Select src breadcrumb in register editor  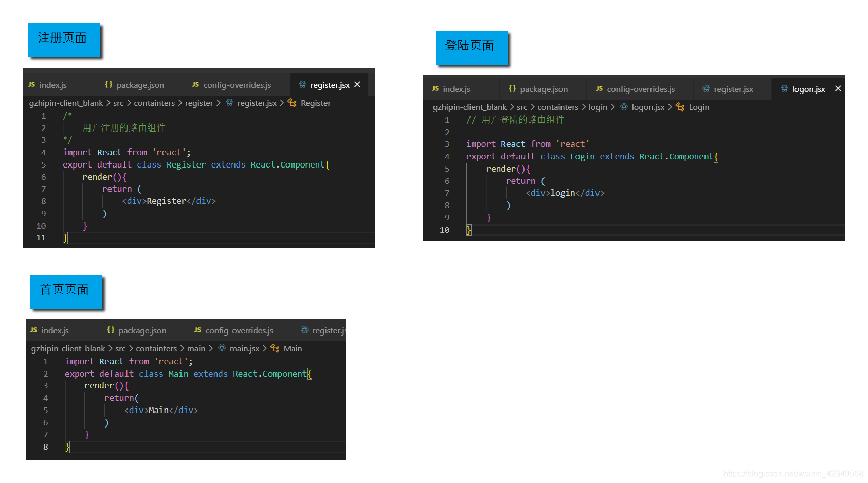click(x=118, y=103)
